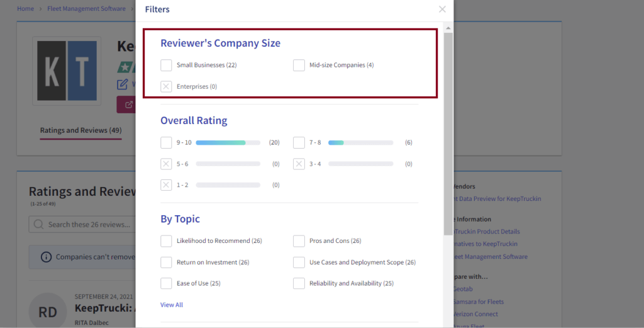
Task: Click the disabled 5 - 6 rating checkbox
Action: coord(166,164)
